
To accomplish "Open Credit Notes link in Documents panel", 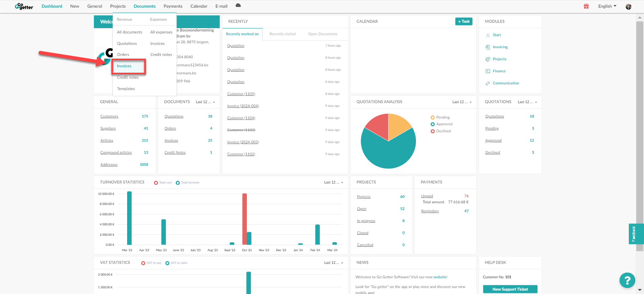I will [x=175, y=152].
